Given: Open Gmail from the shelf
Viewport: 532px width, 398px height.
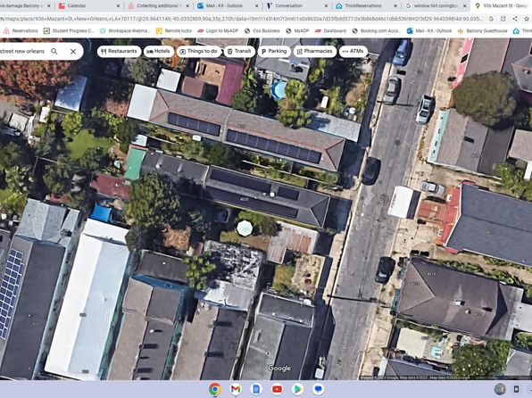Looking at the screenshot, I should [236, 389].
